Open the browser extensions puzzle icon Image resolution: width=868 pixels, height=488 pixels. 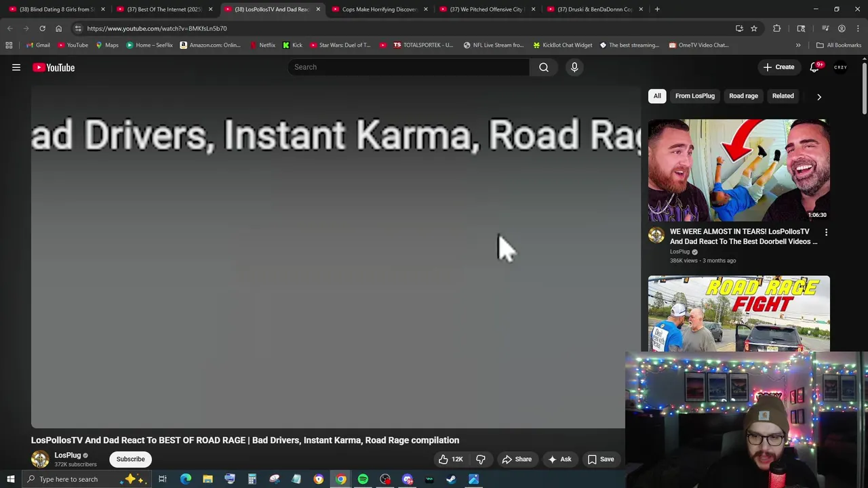click(x=776, y=28)
